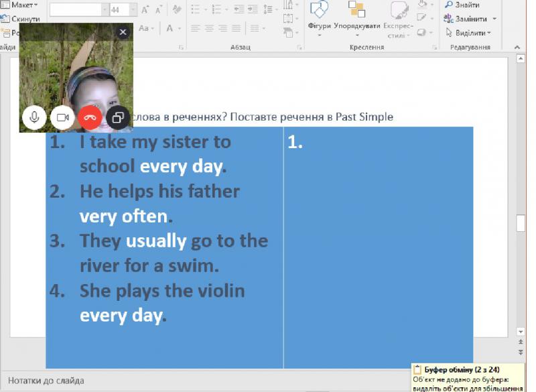Open the Упорядкувати arrange menu
The height and width of the screenshot is (392, 536).
point(357,19)
